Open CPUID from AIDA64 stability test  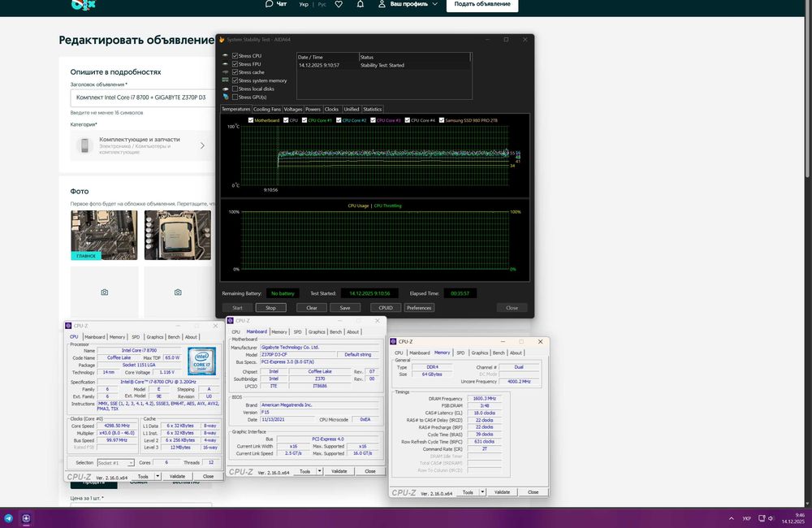[386, 308]
